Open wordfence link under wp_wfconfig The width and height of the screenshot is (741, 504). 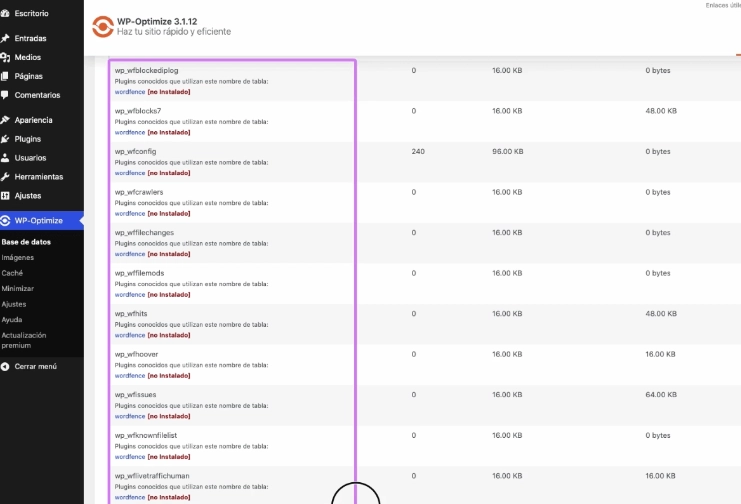click(x=129, y=173)
